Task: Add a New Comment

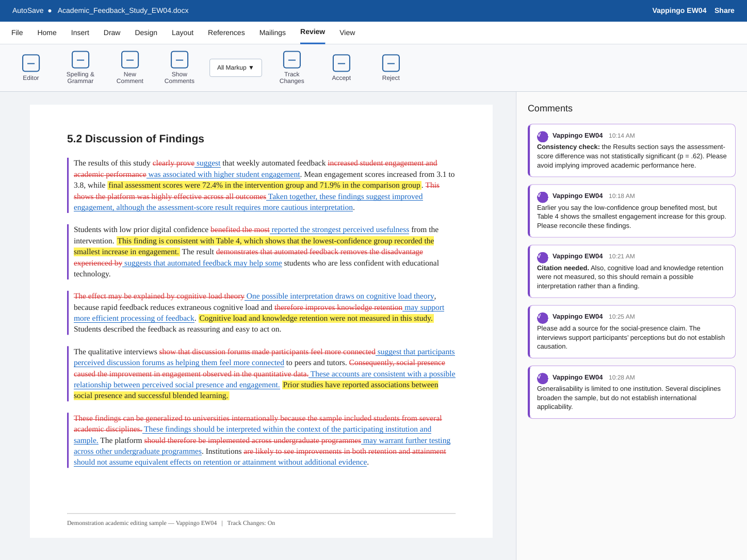Action: coord(130,68)
